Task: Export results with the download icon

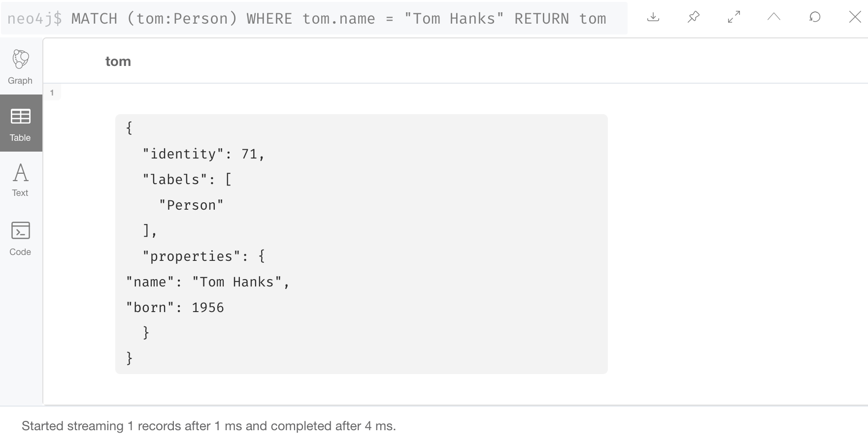Action: (x=653, y=17)
